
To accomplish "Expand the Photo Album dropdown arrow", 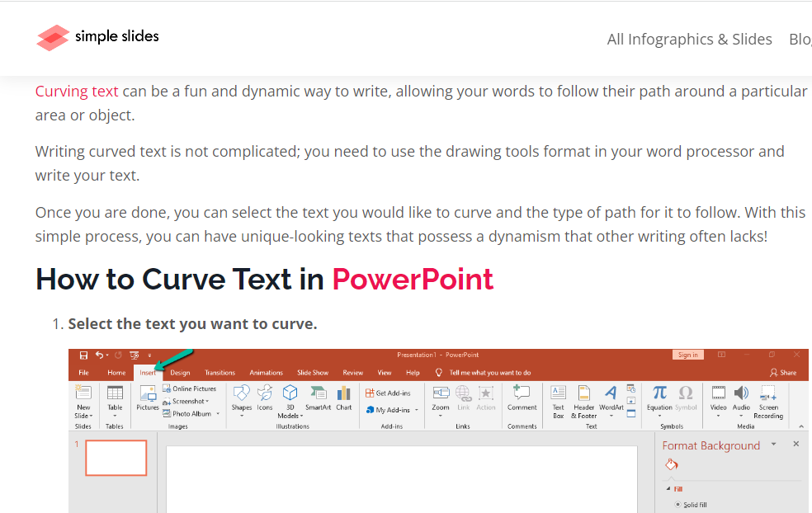I will point(218,413).
